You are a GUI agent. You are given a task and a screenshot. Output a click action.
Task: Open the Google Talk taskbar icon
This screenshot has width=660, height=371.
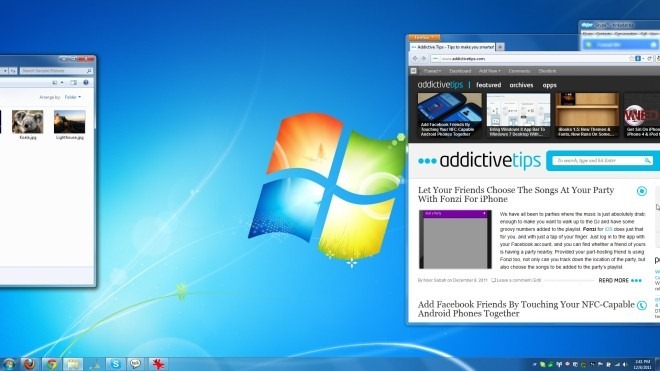click(135, 364)
